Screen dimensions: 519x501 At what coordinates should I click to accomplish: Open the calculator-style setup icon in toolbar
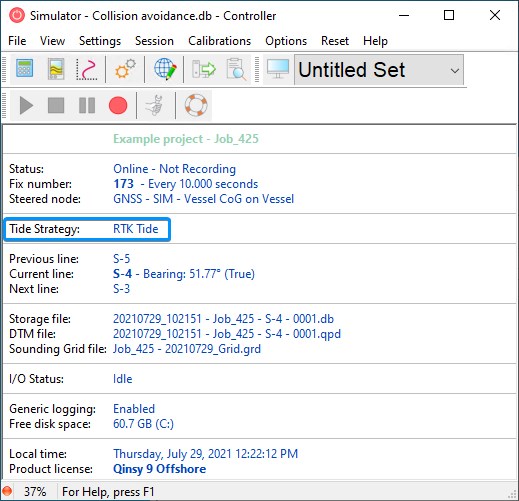tap(25, 69)
